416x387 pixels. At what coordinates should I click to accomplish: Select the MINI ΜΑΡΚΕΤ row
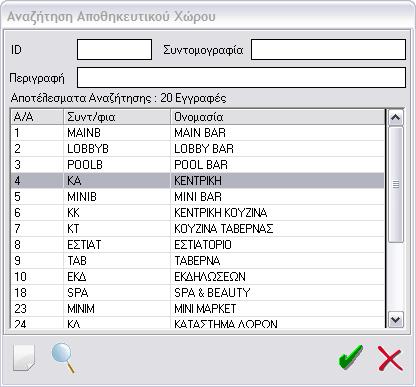197,309
